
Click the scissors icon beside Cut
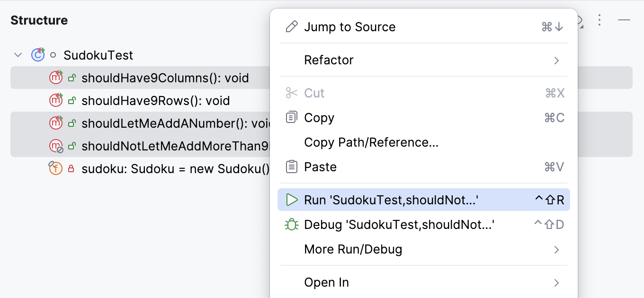point(291,93)
